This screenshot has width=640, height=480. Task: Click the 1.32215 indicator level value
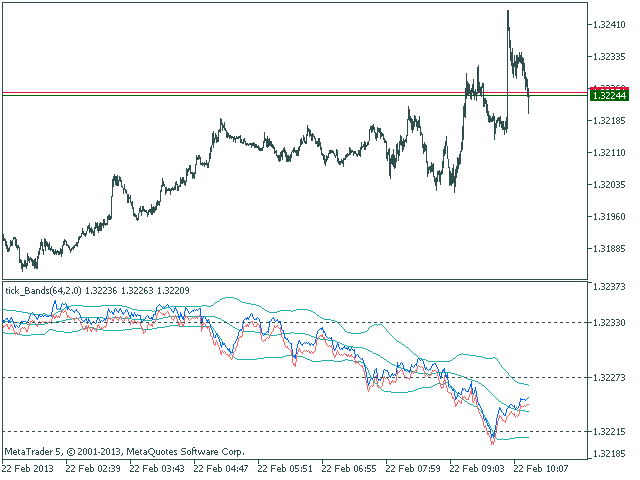coord(609,432)
